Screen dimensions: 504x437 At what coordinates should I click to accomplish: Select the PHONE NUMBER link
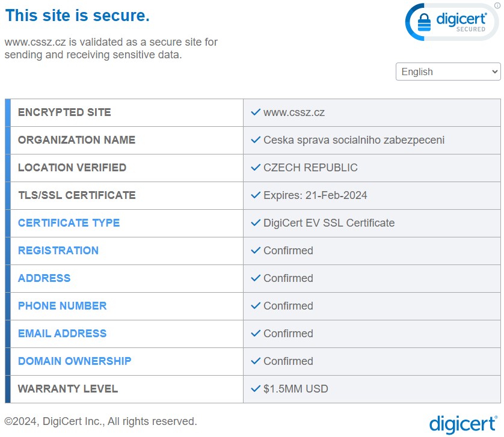[62, 306]
